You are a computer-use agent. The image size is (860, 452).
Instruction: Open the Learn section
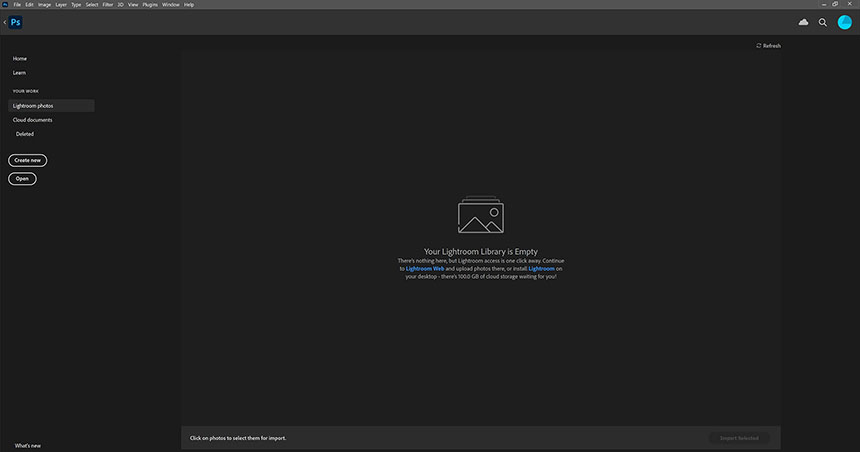point(19,73)
